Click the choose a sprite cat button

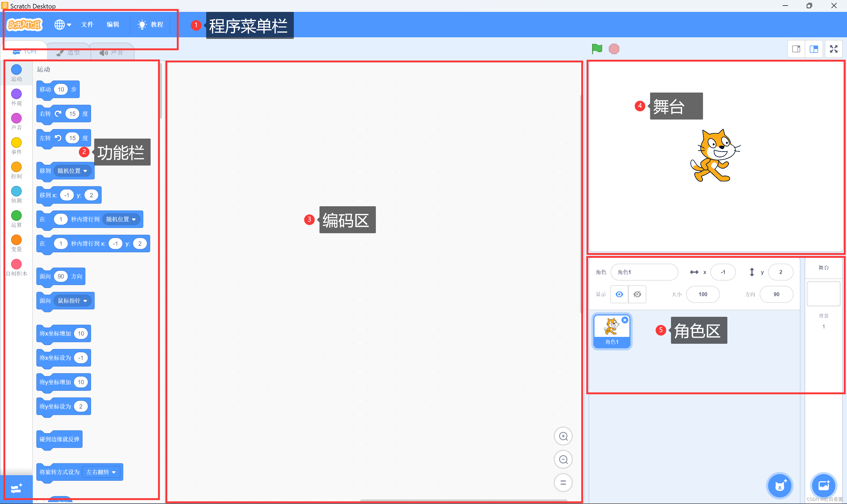click(780, 486)
